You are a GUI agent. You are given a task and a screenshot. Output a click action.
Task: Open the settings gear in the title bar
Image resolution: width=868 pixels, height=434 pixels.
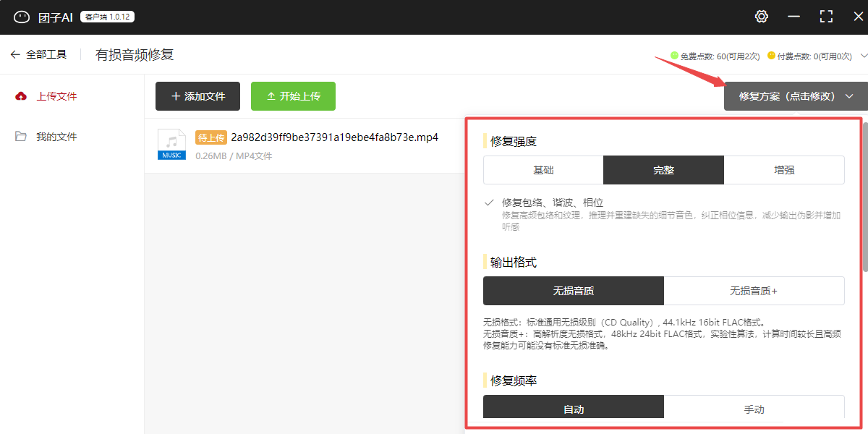(x=762, y=17)
